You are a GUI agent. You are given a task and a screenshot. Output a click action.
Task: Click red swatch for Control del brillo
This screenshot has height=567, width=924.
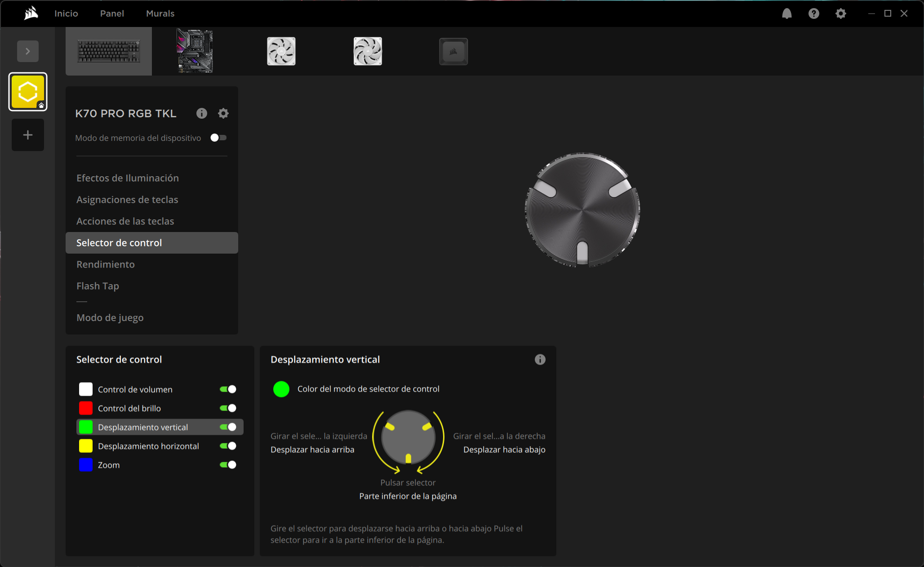point(86,408)
